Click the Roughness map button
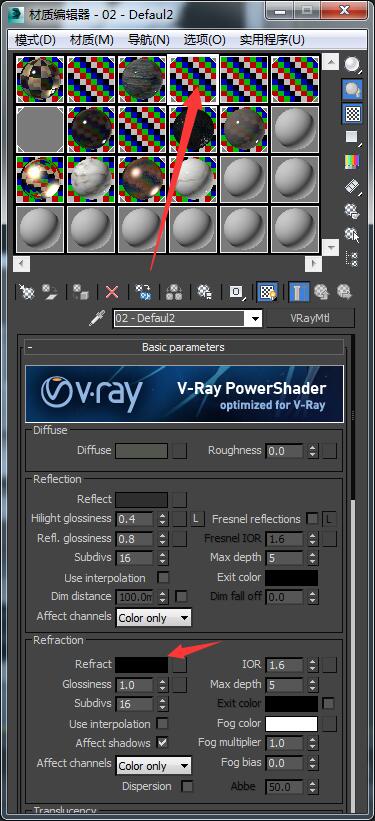The image size is (375, 821). pyautogui.click(x=329, y=451)
